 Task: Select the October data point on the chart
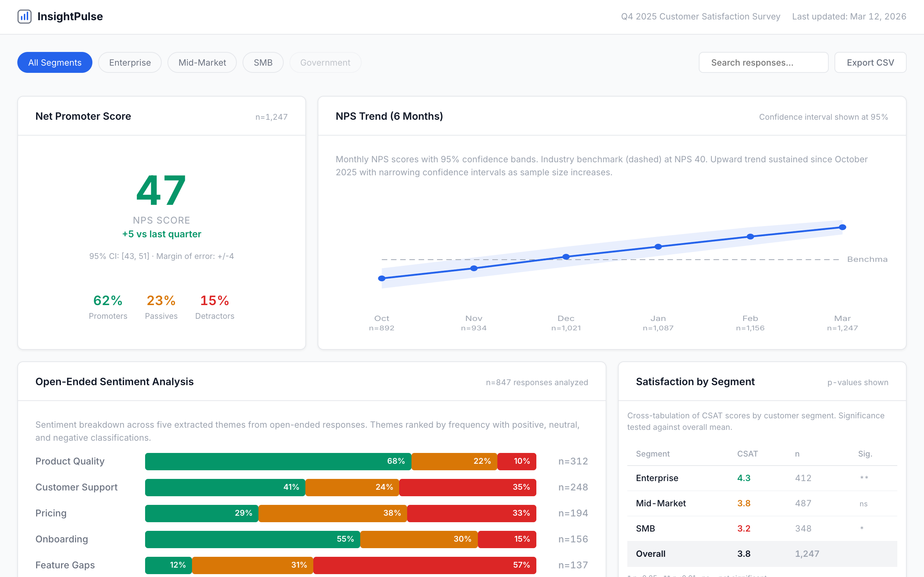click(x=382, y=278)
